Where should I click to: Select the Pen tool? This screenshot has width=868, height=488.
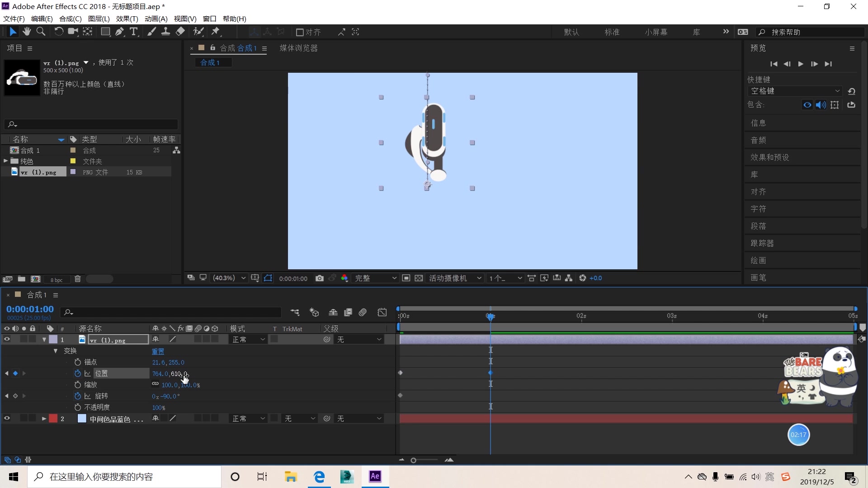119,32
